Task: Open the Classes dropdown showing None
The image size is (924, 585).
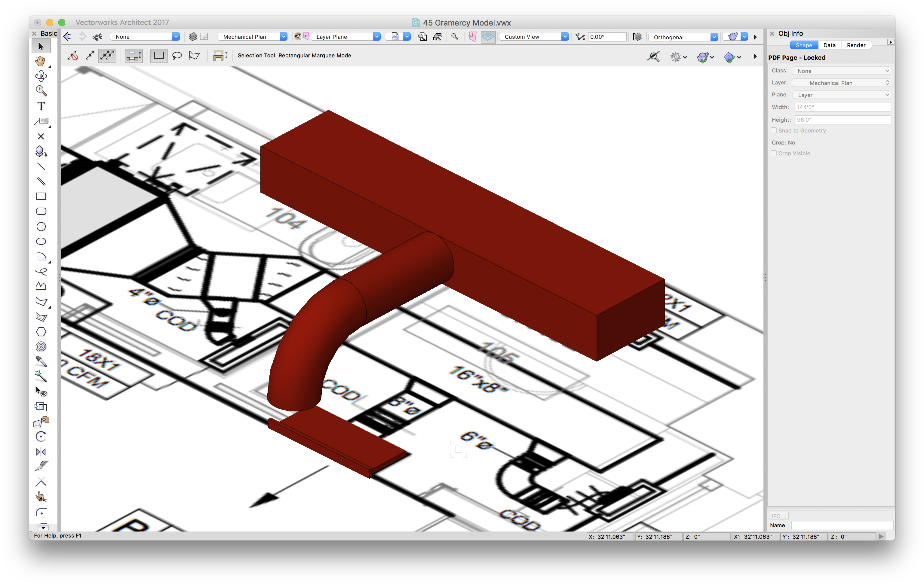Action: pyautogui.click(x=145, y=37)
